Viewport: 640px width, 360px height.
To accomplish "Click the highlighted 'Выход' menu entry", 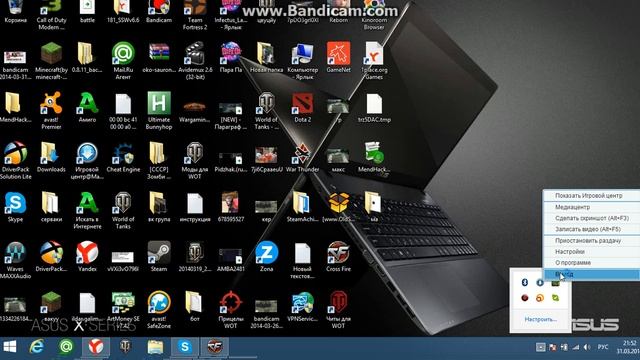I will 591,274.
